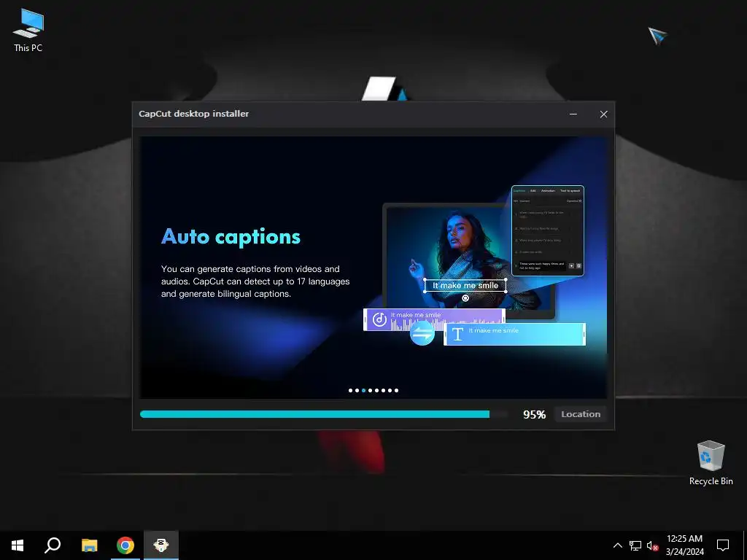Click the installation progress bar
747x560 pixels.
324,414
